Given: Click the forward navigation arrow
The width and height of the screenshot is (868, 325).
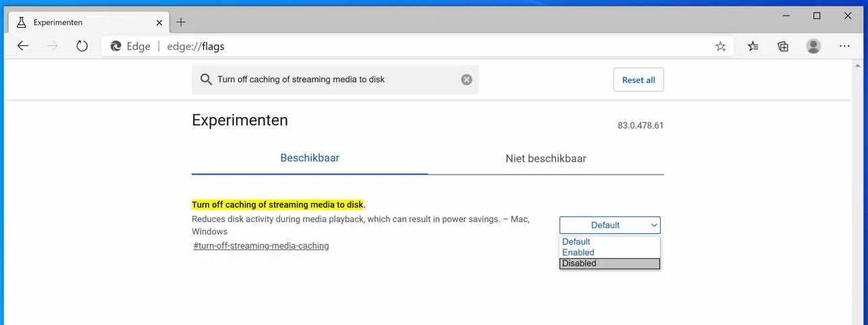Looking at the screenshot, I should coord(53,46).
